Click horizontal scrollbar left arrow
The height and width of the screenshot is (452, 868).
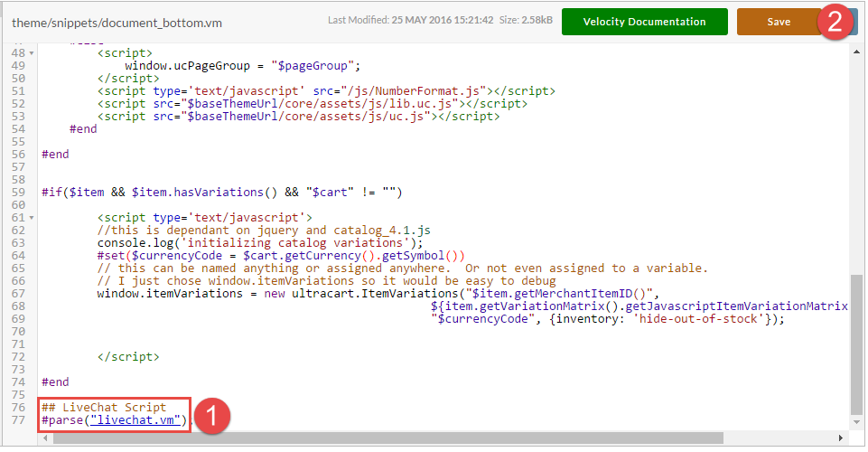coord(45,438)
